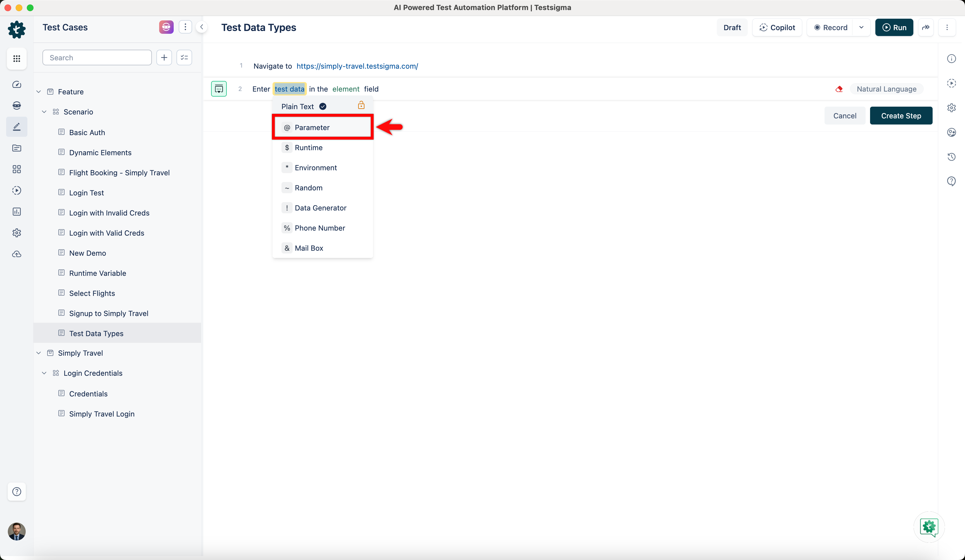This screenshot has width=965, height=560.
Task: Open the help question mark at sidebar bottom
Action: (x=16, y=492)
